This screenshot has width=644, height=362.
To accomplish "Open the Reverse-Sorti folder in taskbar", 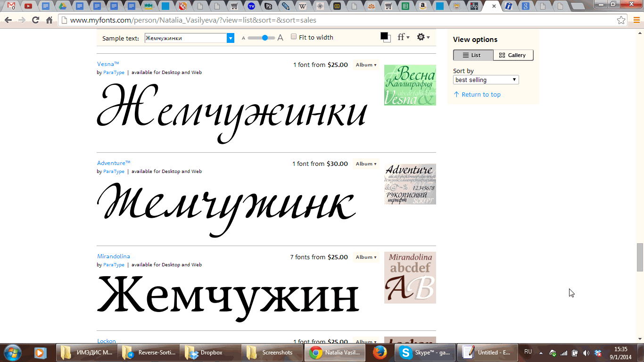I will [x=149, y=352].
